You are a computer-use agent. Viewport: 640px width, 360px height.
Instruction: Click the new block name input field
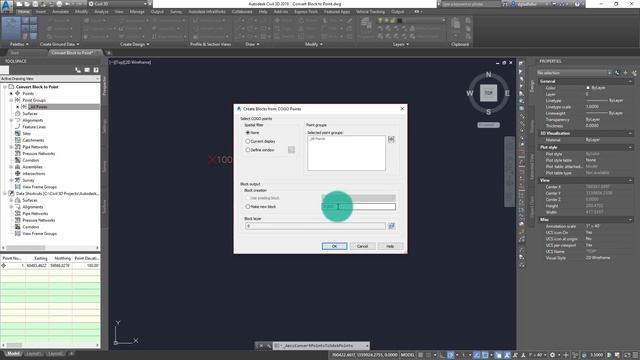pos(359,207)
